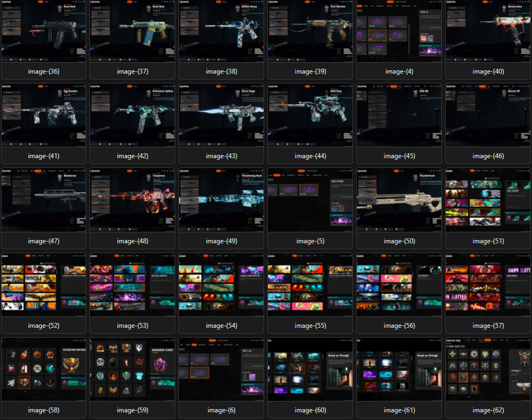This screenshot has height=420, width=532.
Task: Open the image-(50) sniper rifle thumbnail
Action: [x=399, y=200]
